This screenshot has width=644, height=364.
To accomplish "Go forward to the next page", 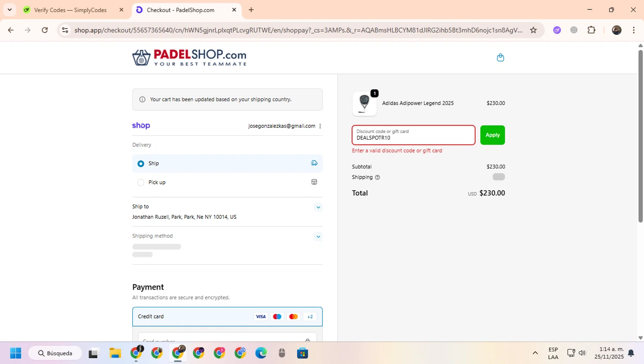I will (27, 30).
